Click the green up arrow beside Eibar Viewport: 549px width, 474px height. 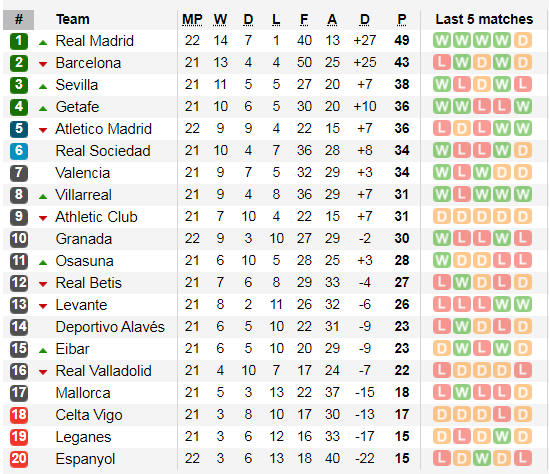point(43,350)
